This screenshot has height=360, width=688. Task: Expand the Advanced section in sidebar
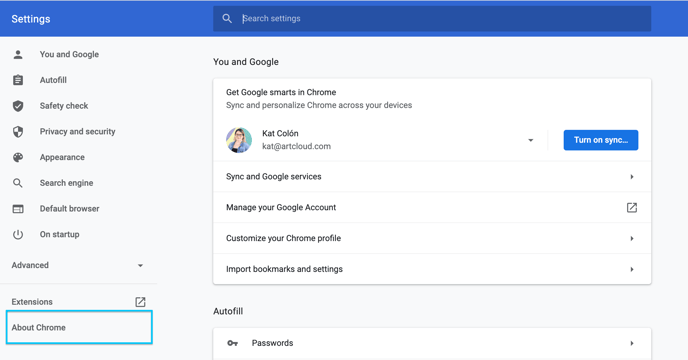78,265
